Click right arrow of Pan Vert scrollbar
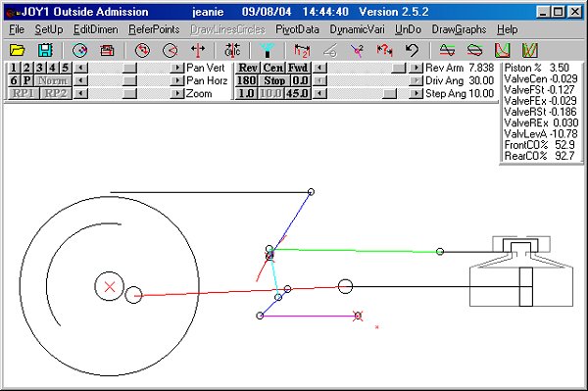This screenshot has width=588, height=391. (176, 68)
